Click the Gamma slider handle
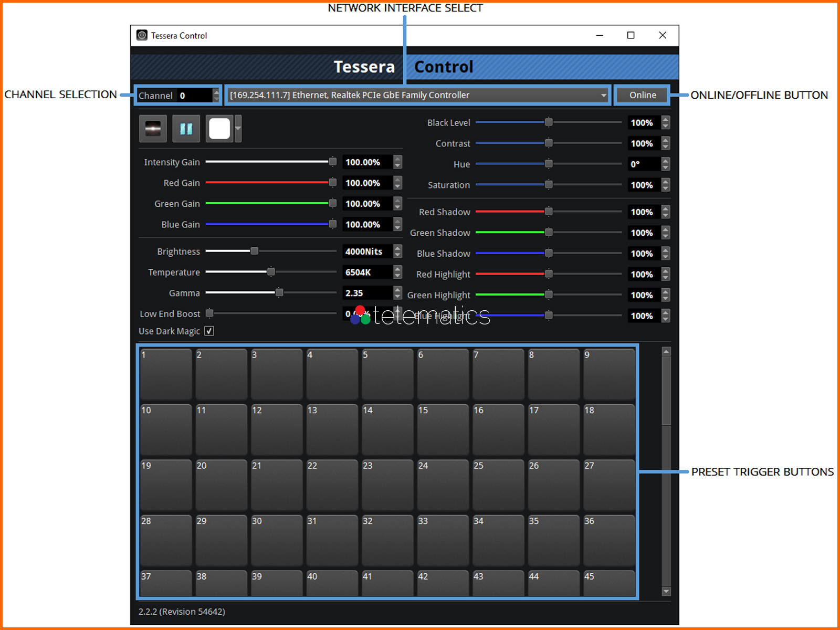The image size is (840, 630). click(279, 292)
